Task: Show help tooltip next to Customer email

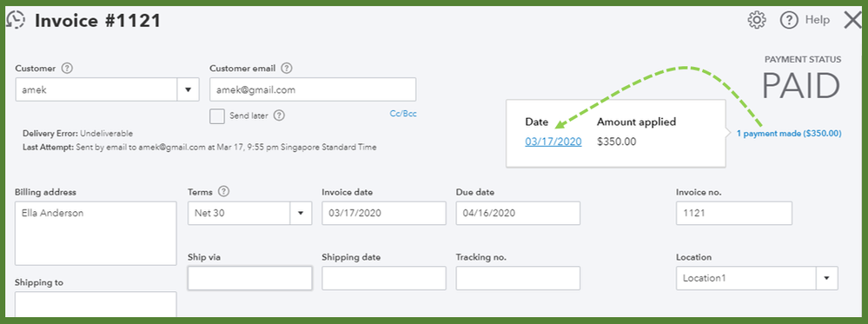Action: tap(286, 69)
